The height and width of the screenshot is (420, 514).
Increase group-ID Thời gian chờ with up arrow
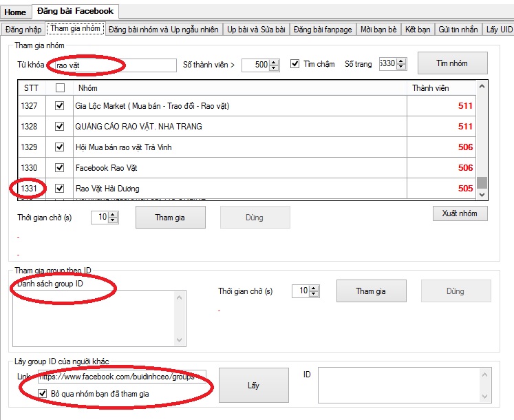click(314, 288)
